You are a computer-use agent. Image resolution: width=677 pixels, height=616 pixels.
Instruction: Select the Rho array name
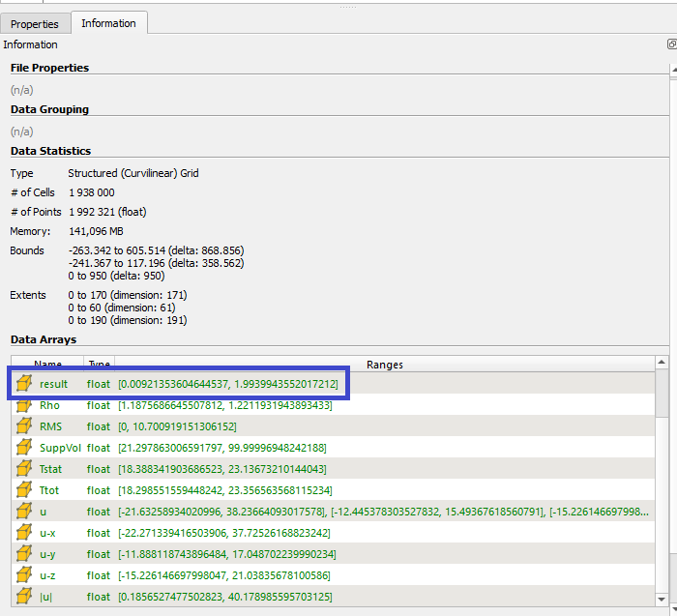pyautogui.click(x=49, y=405)
